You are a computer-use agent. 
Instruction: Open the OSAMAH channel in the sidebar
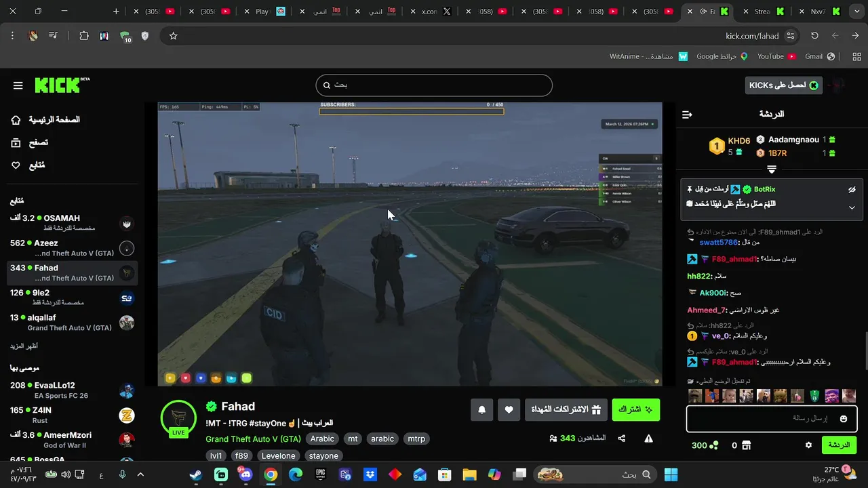coord(72,223)
